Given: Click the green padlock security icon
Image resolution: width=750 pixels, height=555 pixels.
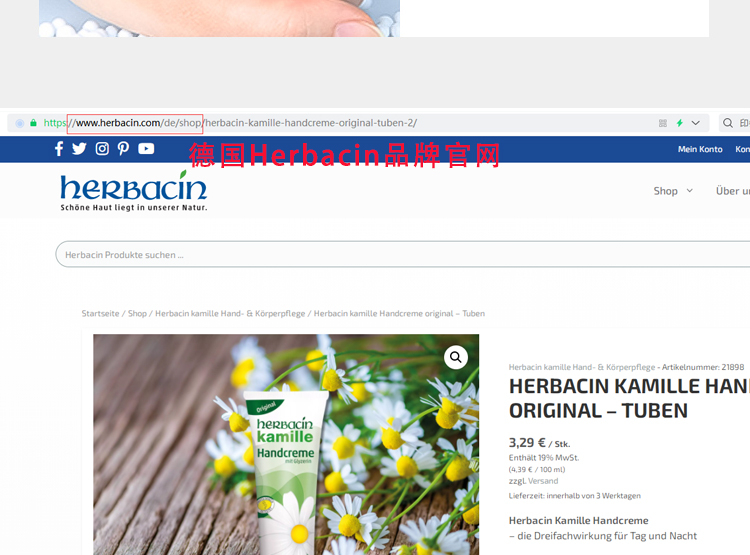Looking at the screenshot, I should (33, 123).
